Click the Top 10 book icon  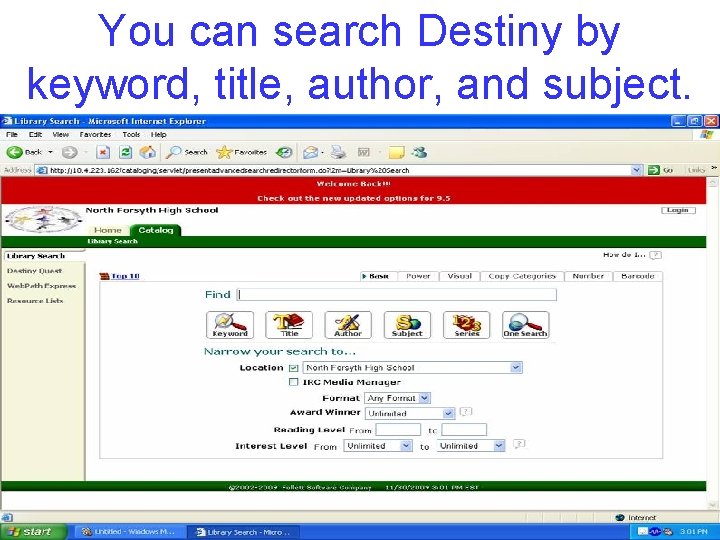(104, 276)
